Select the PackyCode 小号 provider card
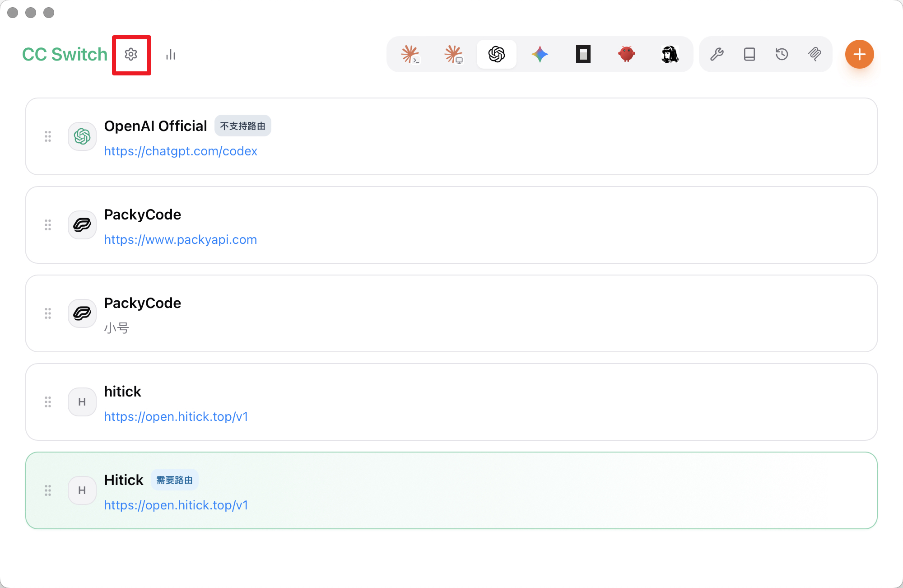903x588 pixels. click(451, 313)
